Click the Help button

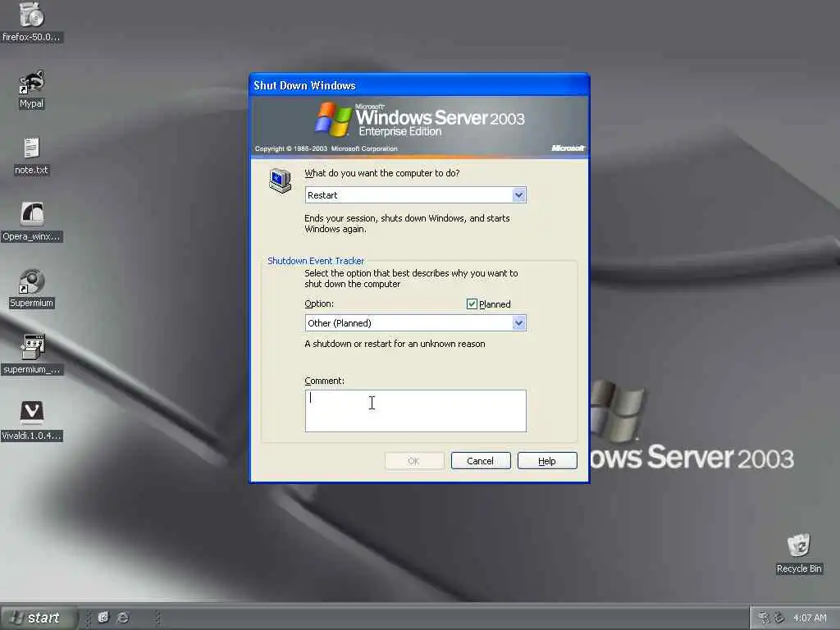tap(547, 461)
